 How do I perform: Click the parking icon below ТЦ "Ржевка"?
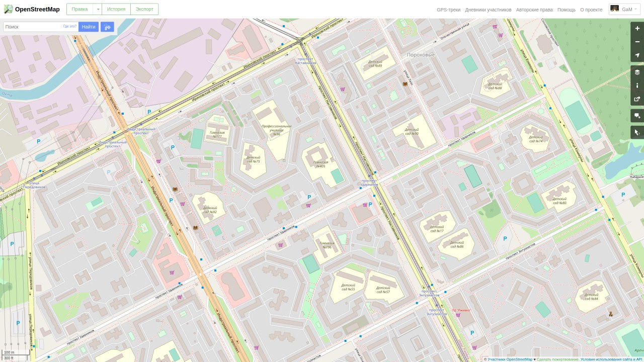(x=472, y=333)
